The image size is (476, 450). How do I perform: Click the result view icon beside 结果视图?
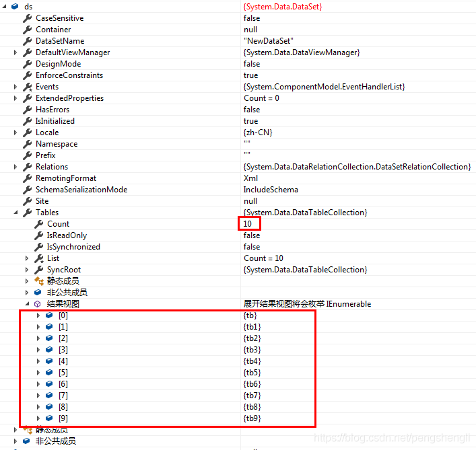point(37,304)
